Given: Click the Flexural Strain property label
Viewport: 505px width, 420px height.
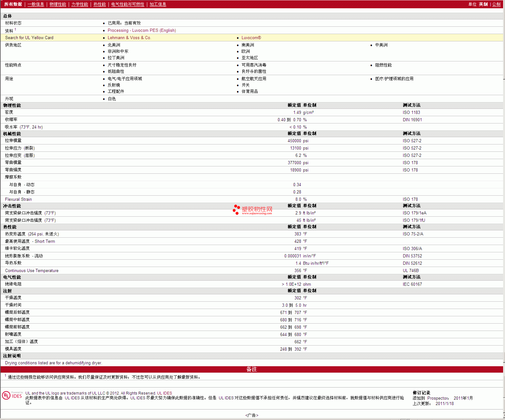Looking at the screenshot, I should [x=18, y=199].
